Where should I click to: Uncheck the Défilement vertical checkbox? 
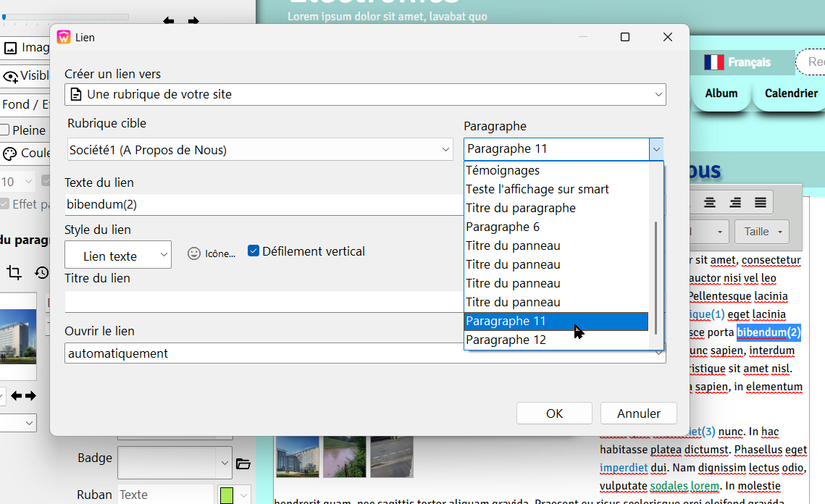click(254, 251)
